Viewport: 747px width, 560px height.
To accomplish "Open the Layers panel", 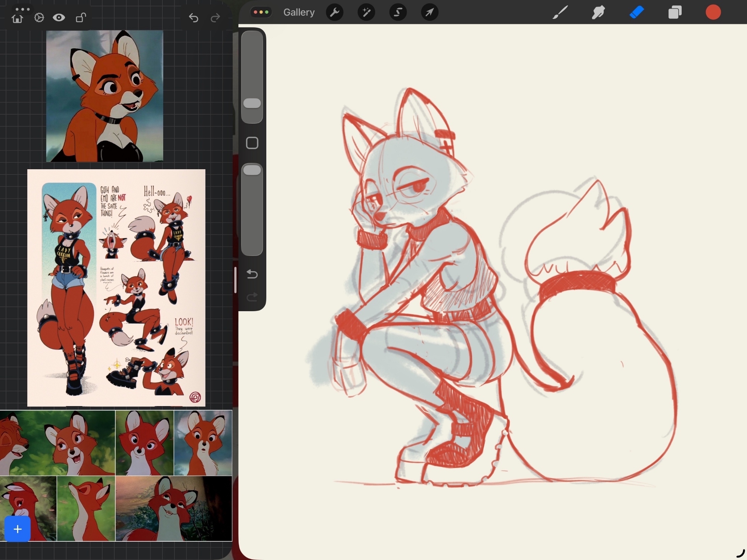I will coord(675,12).
